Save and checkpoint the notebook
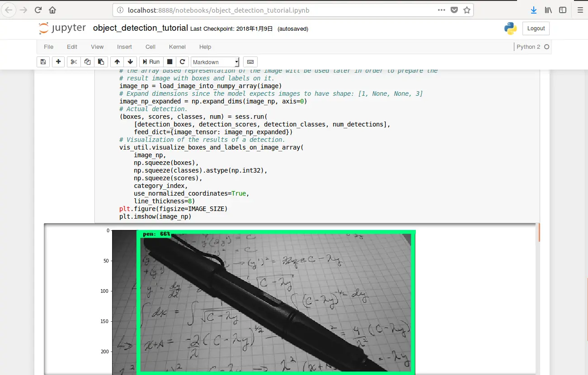 [43, 62]
